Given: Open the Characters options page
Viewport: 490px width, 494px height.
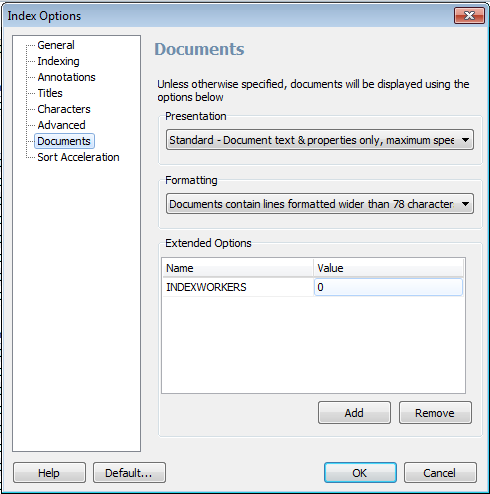Looking at the screenshot, I should click(x=64, y=109).
